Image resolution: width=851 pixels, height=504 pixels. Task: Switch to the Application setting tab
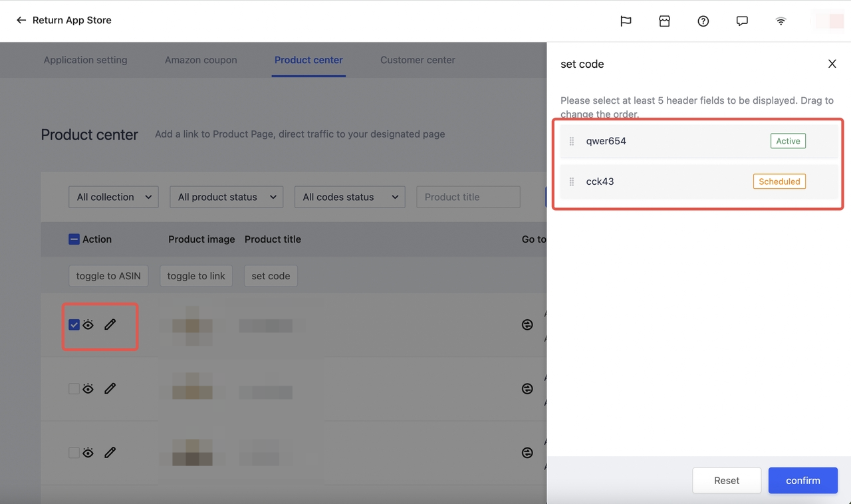pos(85,60)
